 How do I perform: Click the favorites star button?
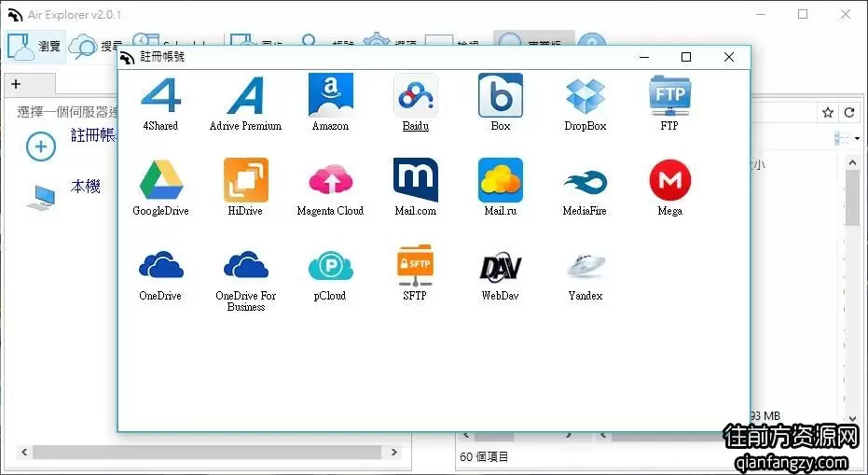coord(828,113)
